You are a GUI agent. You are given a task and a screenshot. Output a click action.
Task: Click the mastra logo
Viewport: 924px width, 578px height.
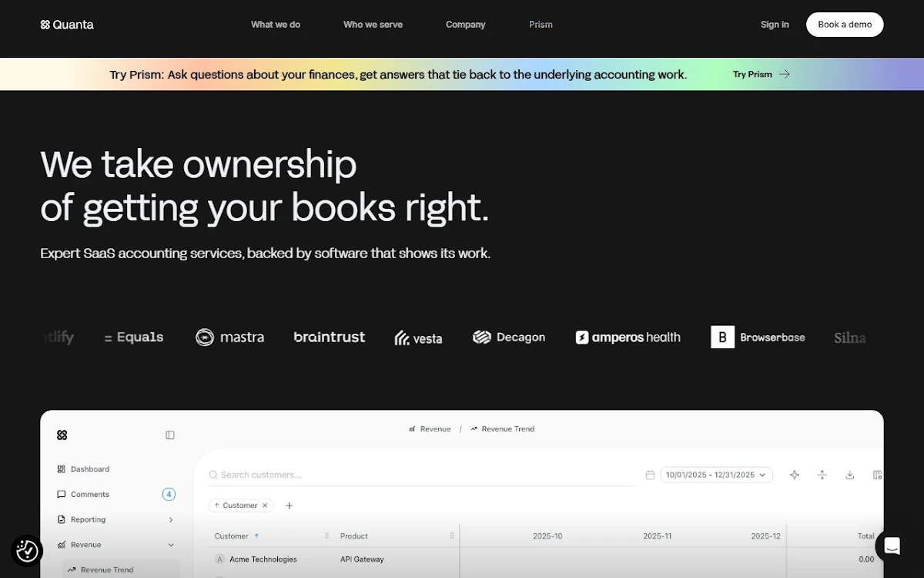[x=229, y=337]
